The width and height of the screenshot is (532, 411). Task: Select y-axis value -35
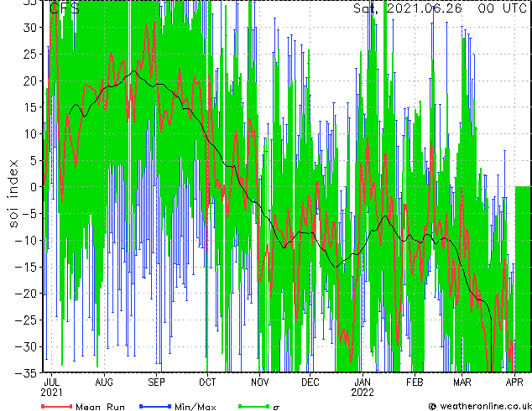(x=25, y=373)
